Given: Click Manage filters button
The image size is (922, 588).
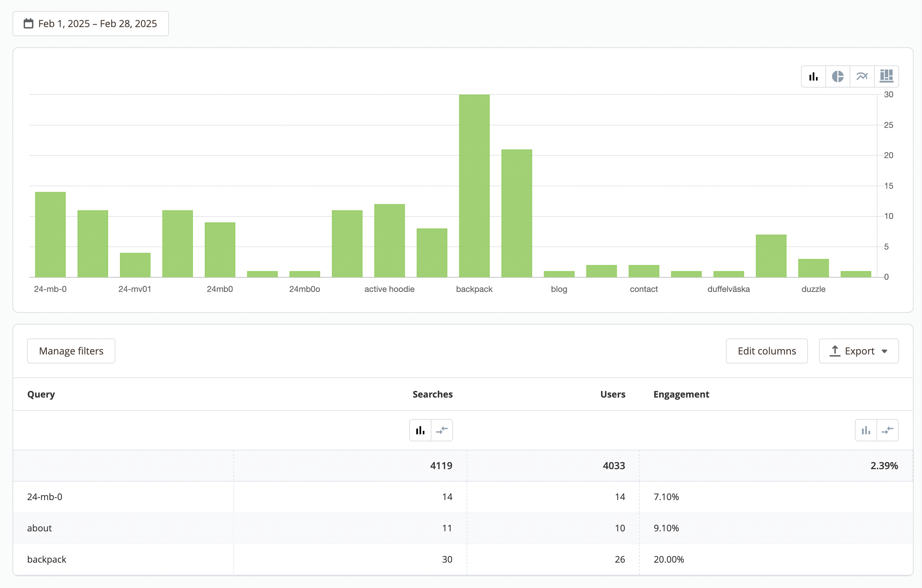Looking at the screenshot, I should tap(71, 351).
